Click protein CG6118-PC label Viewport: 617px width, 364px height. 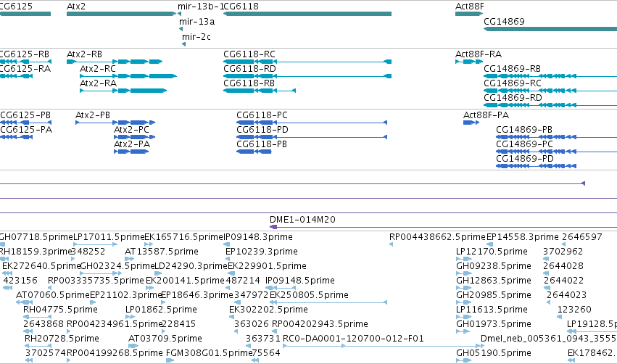point(262,115)
